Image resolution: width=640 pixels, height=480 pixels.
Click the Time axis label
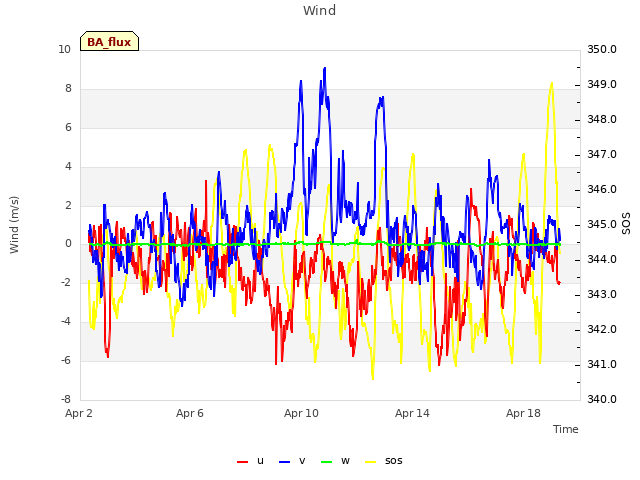tap(566, 429)
